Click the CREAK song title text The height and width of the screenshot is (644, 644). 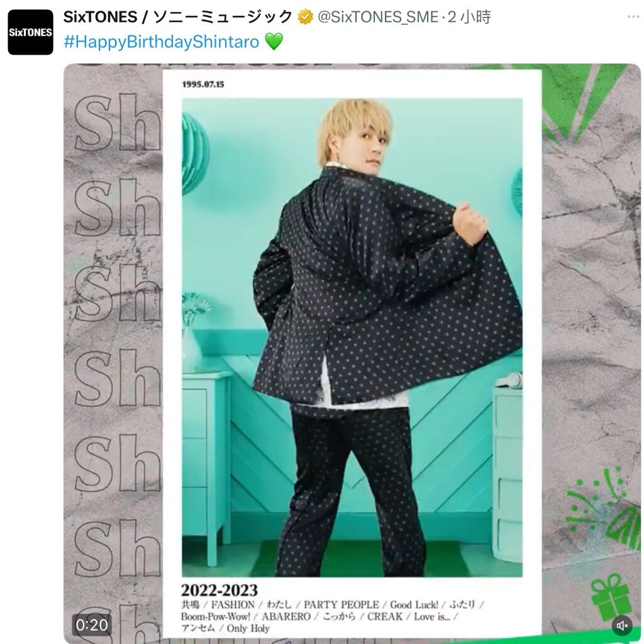[385, 616]
